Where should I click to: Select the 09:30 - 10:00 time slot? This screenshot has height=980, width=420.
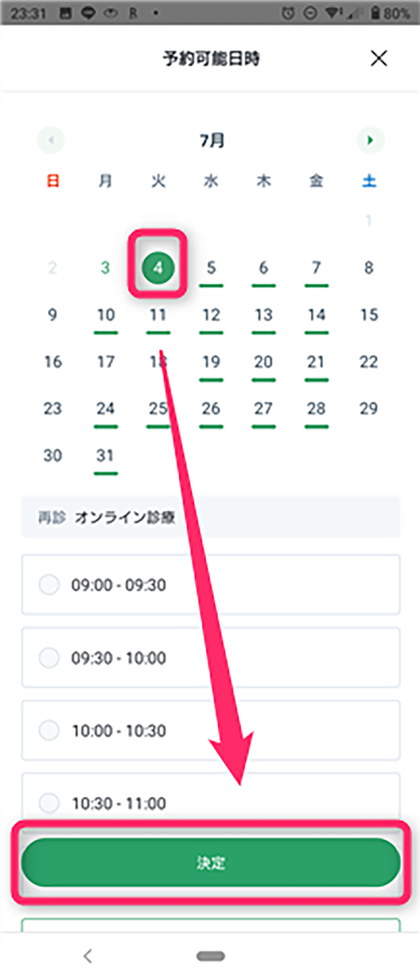pyautogui.click(x=49, y=658)
